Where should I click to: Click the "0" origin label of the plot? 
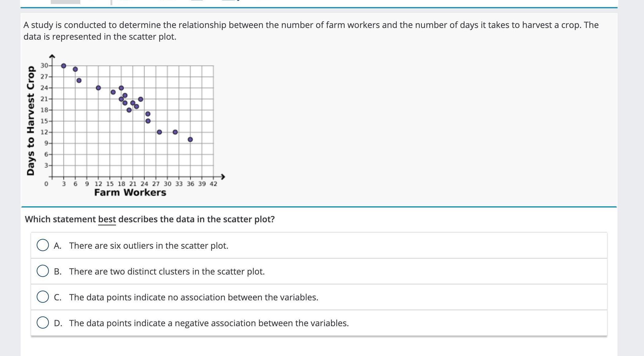point(46,184)
